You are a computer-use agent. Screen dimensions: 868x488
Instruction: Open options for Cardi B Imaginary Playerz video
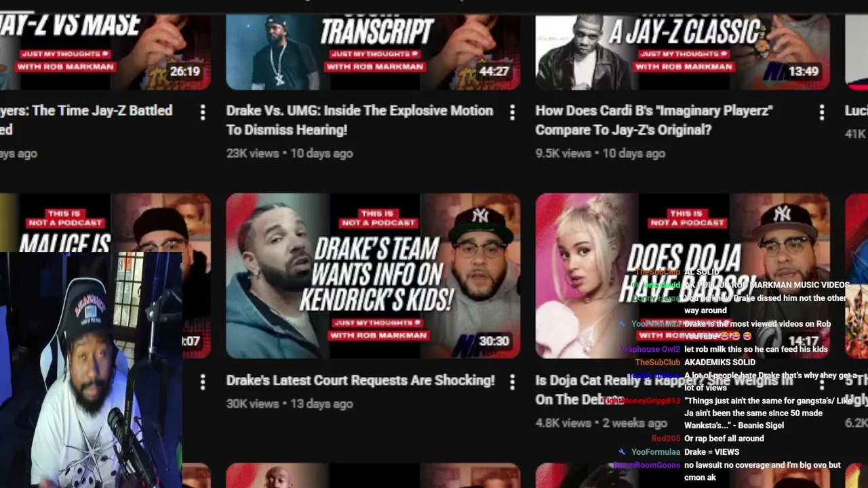(x=822, y=113)
